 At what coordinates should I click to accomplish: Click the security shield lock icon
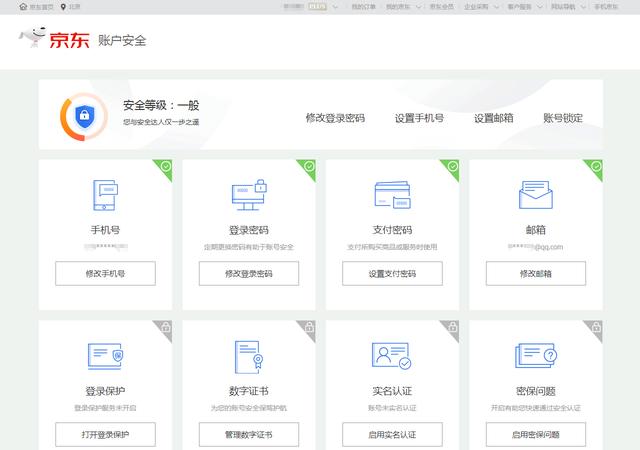(x=84, y=116)
